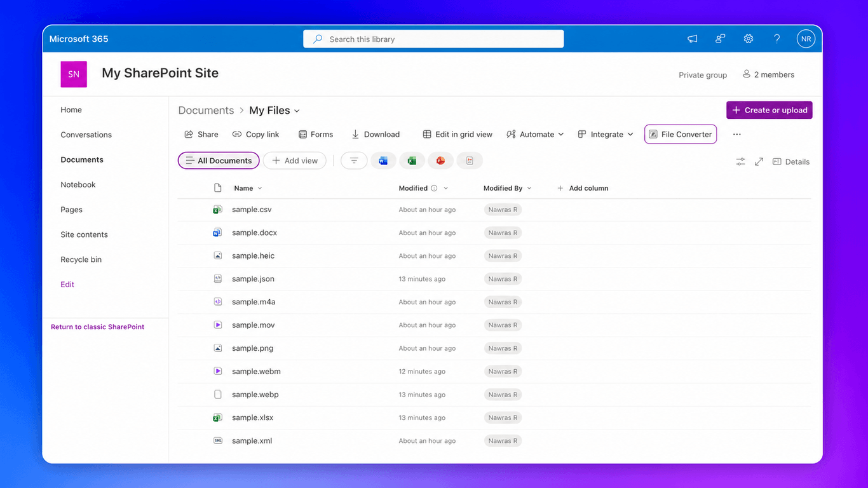
Task: Click the Add view button
Action: coord(295,161)
